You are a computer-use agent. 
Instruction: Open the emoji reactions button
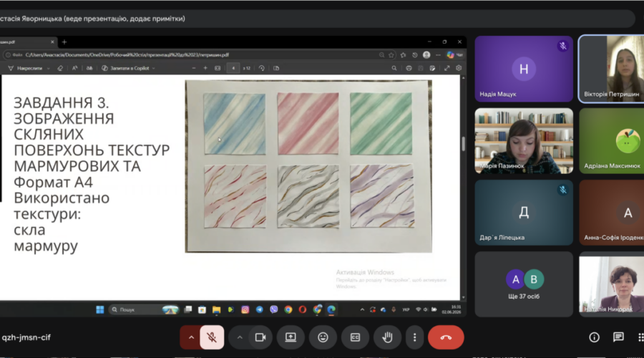click(323, 337)
